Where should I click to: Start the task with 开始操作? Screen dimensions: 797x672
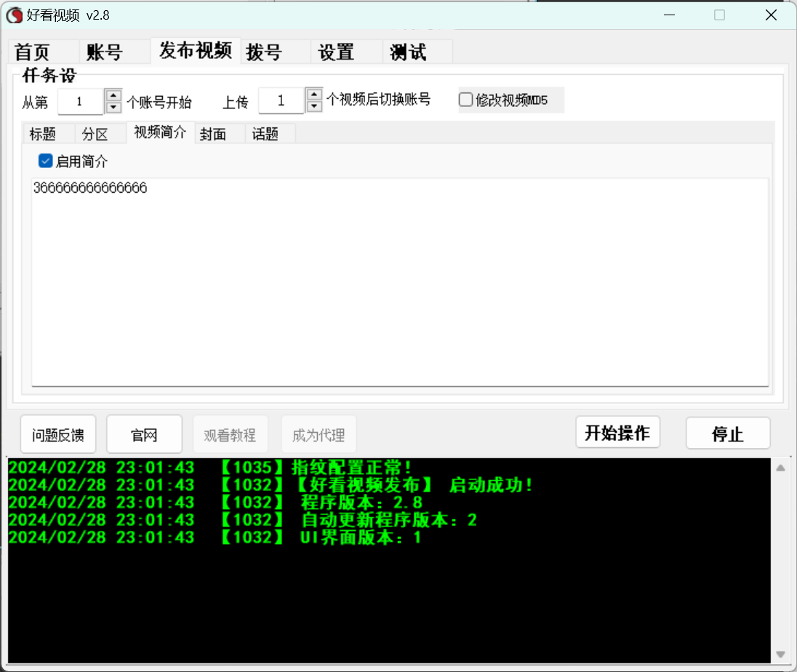[x=617, y=433]
